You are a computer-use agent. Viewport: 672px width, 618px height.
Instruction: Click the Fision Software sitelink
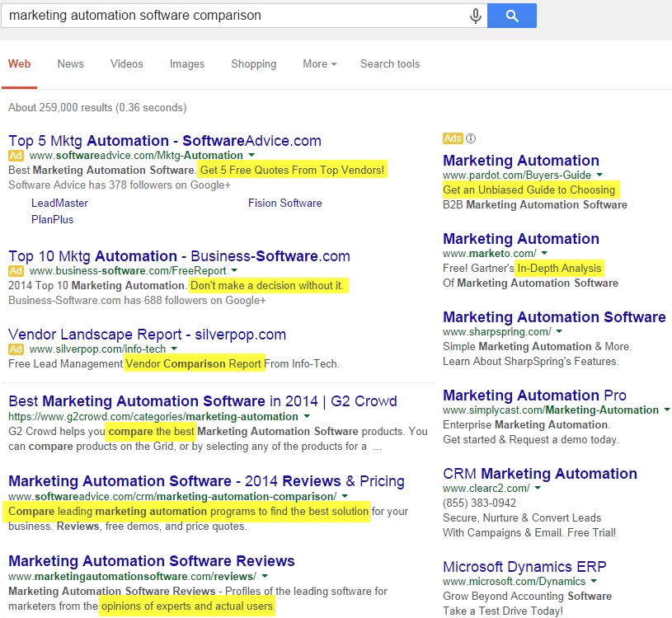(x=284, y=203)
